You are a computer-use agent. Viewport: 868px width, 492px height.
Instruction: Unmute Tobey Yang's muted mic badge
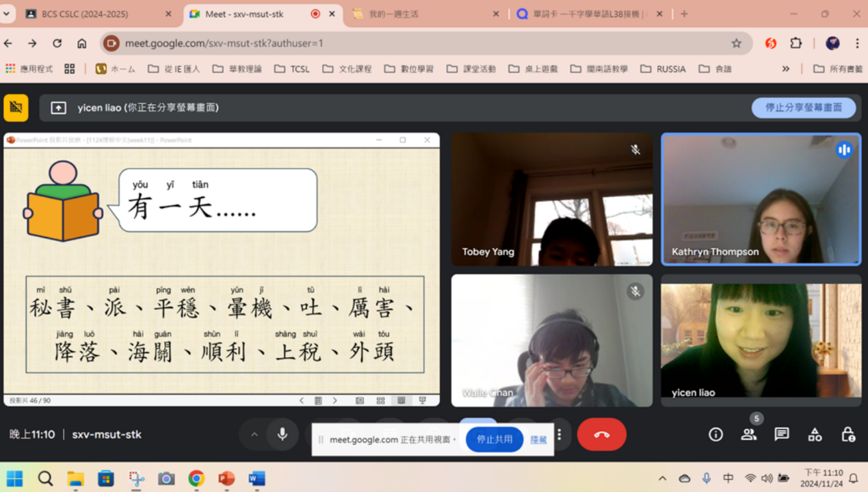635,148
